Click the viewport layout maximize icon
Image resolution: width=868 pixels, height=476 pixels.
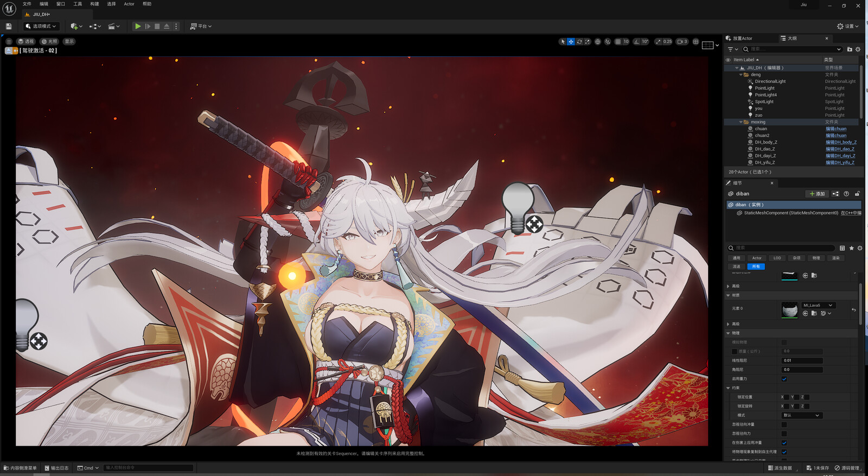tap(695, 41)
